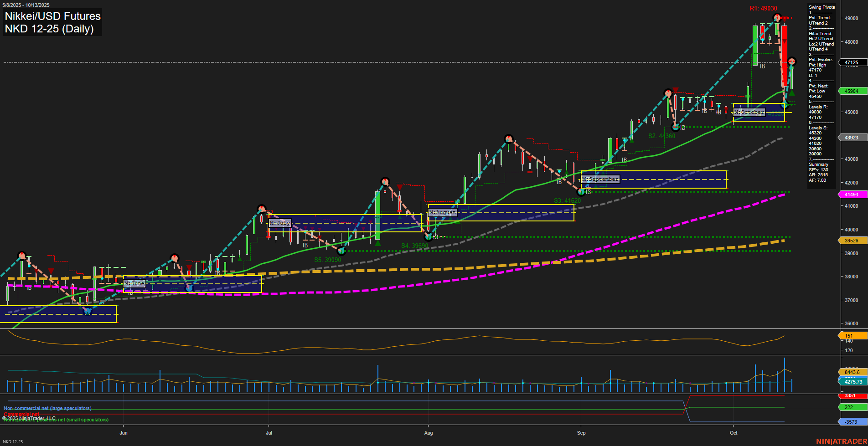This screenshot has height=446, width=868.
Task: Toggle the Nonreportable positions net (small speculators) legend
Action: click(56, 420)
